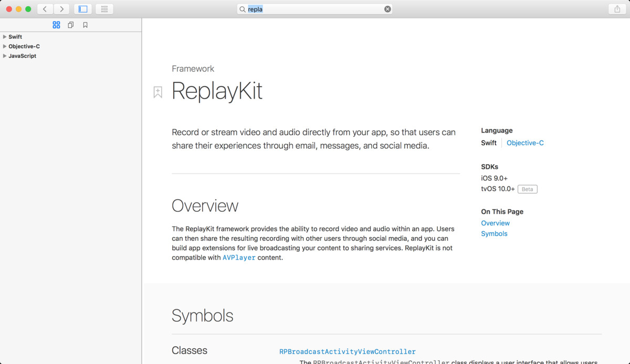Clear the search field with the X button
The height and width of the screenshot is (364, 630).
387,9
